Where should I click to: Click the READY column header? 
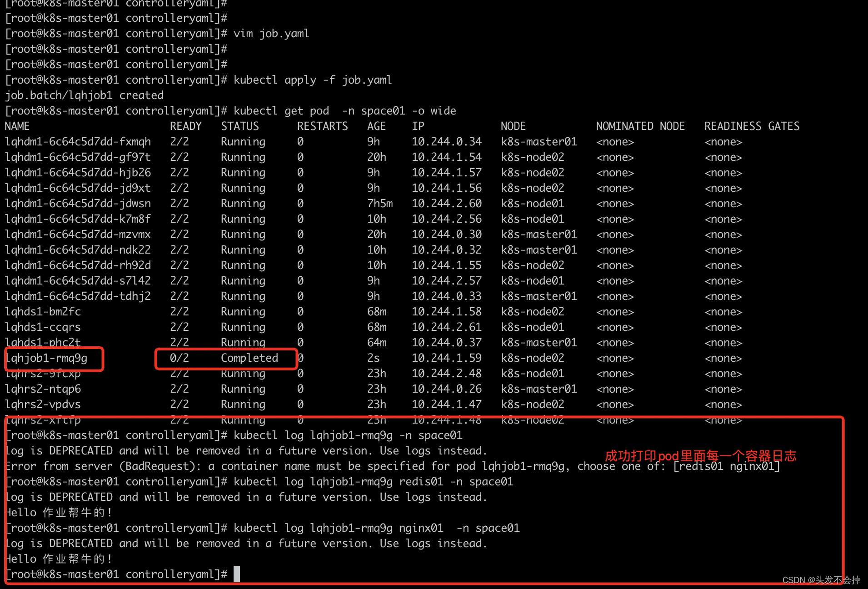(186, 126)
